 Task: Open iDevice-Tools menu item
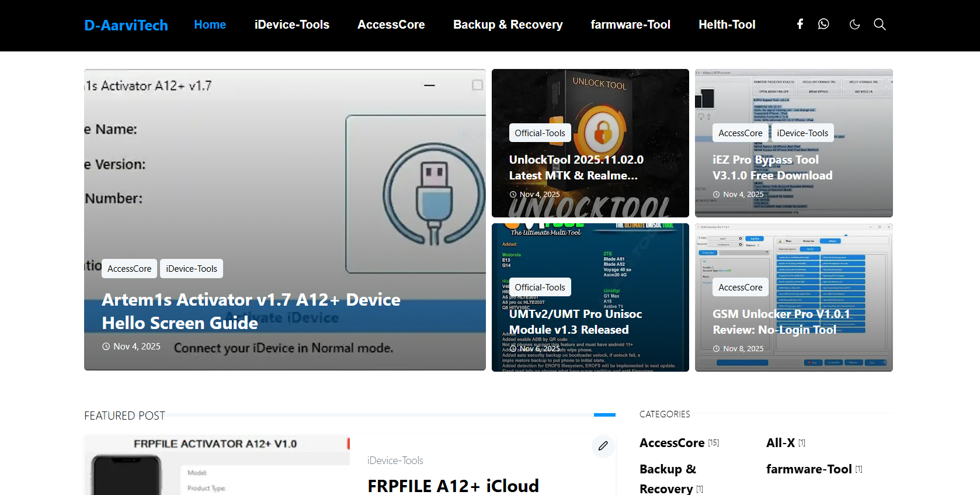click(x=292, y=25)
